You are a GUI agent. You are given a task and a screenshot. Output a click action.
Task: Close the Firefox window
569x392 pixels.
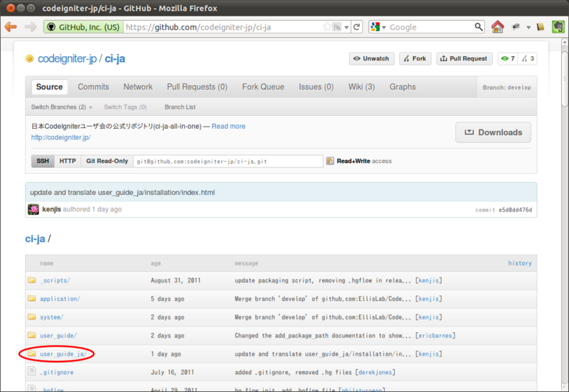(x=11, y=8)
